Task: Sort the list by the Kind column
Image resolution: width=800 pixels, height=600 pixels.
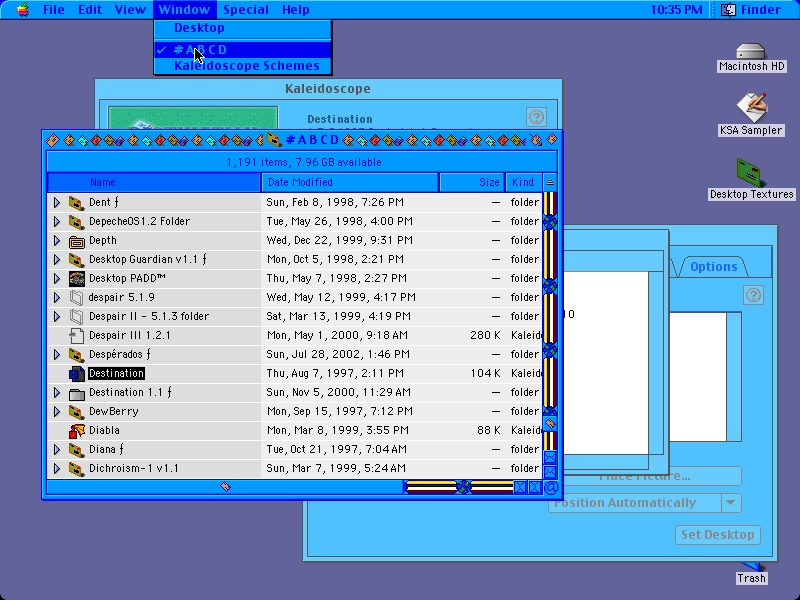Action: (x=523, y=182)
